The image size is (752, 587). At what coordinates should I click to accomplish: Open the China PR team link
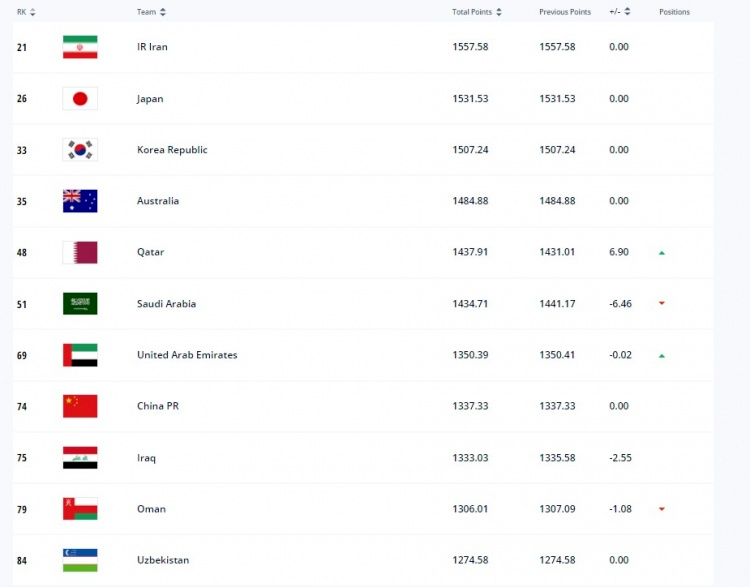[158, 406]
